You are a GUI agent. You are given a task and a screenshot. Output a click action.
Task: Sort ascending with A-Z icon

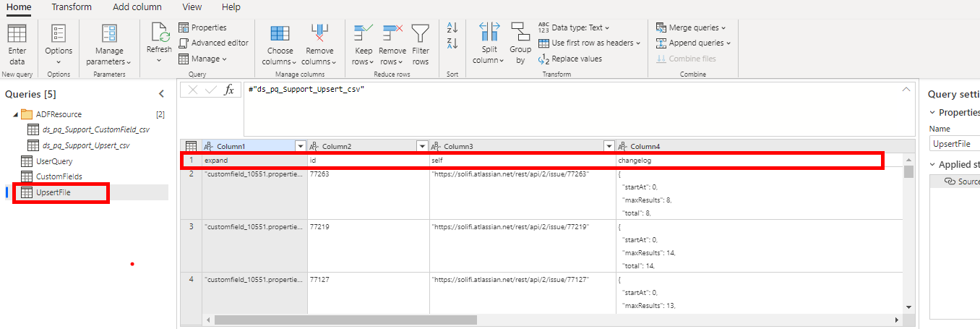coord(452,27)
